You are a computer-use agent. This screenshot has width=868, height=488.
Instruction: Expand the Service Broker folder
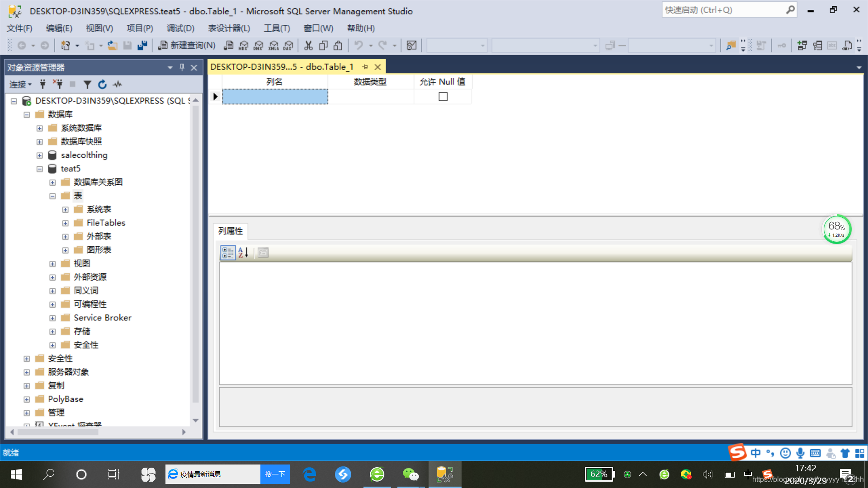[x=52, y=318]
